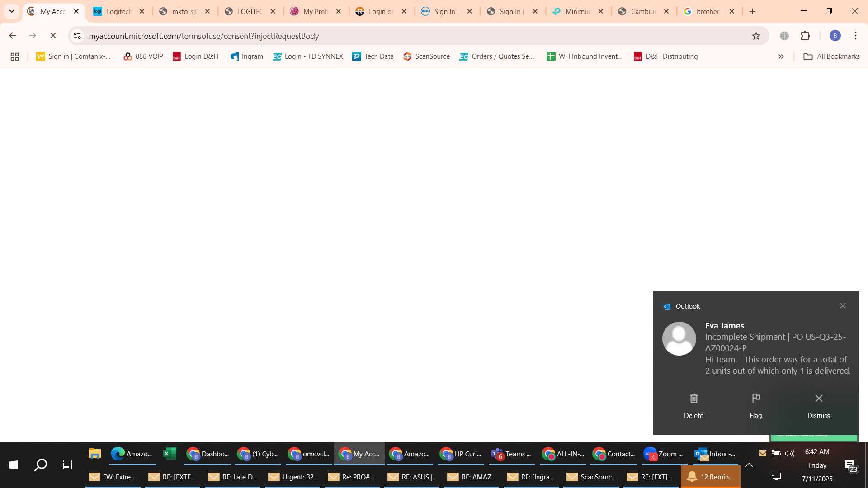Expand tab search dropdown arrow
868x488 pixels.
tap(12, 11)
